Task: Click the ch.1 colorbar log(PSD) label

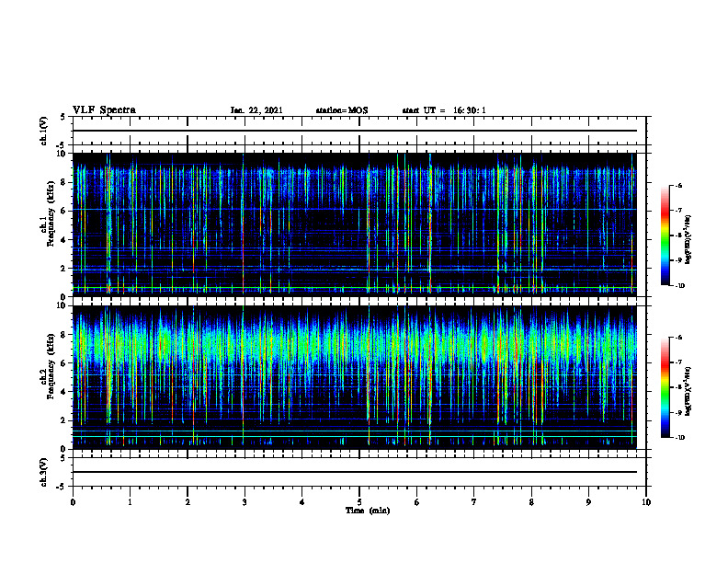Action: [x=688, y=240]
